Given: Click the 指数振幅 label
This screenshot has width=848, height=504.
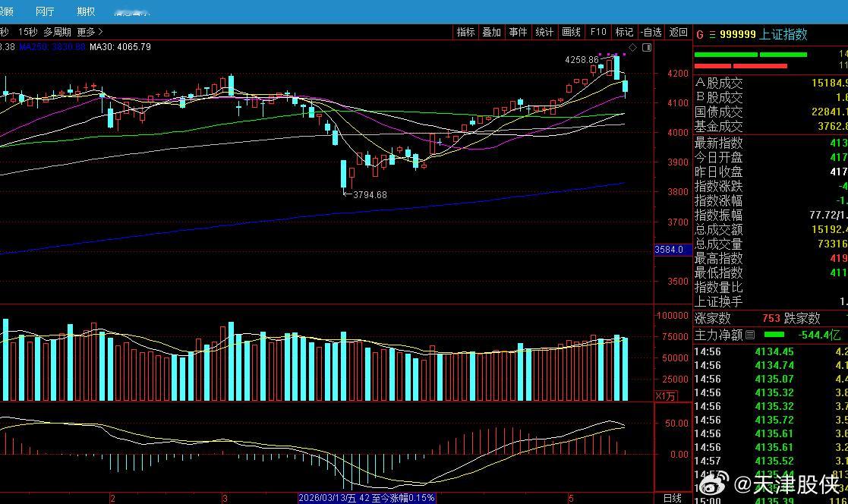Looking at the screenshot, I should [719, 216].
